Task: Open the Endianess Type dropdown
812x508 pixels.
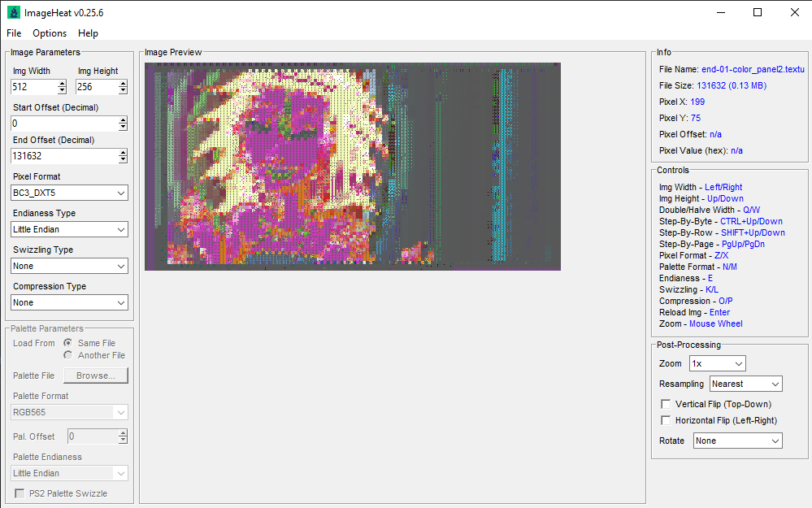Action: tap(69, 229)
